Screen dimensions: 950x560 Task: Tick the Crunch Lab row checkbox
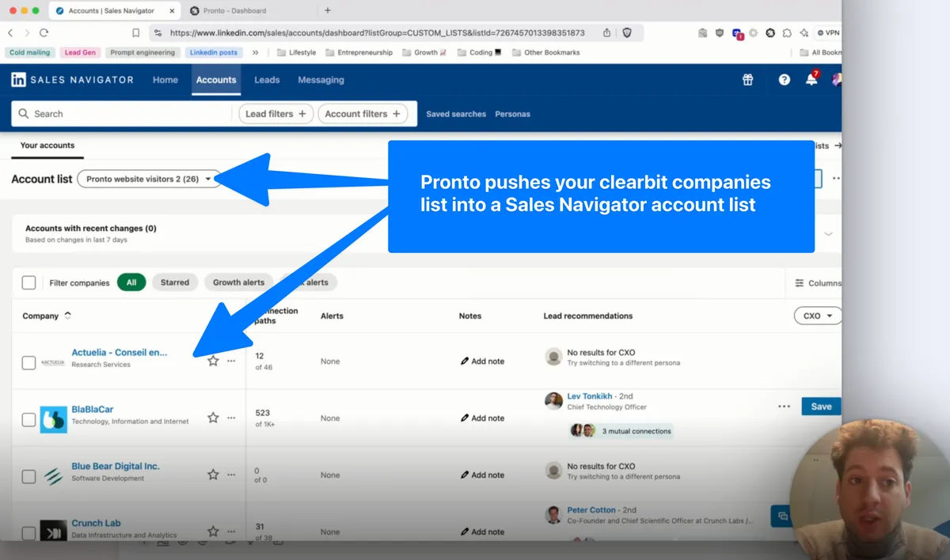28,532
